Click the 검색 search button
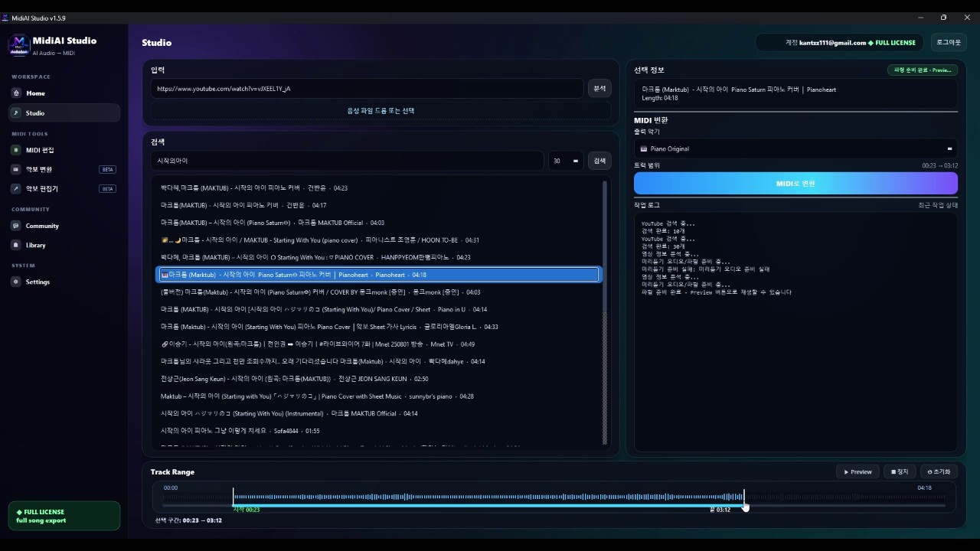The image size is (980, 551). pos(599,161)
